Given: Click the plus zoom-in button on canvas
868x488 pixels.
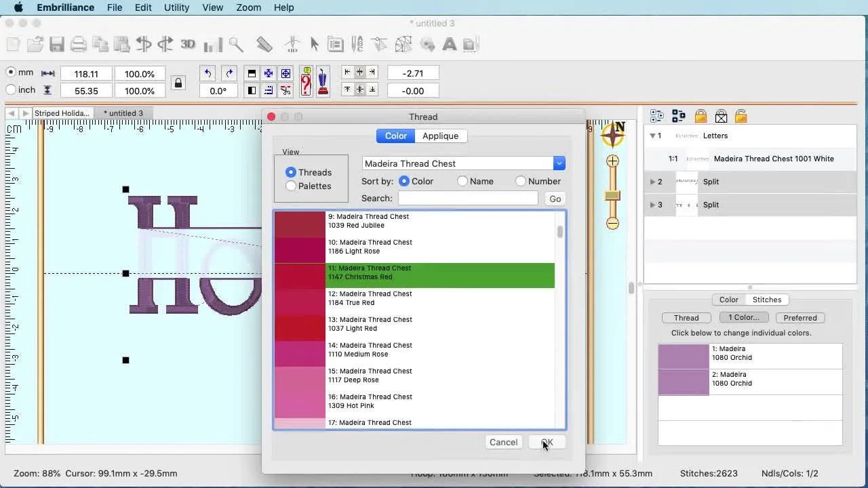Looking at the screenshot, I should click(613, 161).
